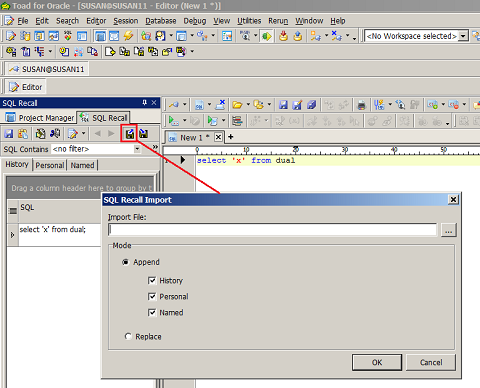Click the SQL column header in history grid
Screen dimensions: 480x388
(x=59, y=211)
